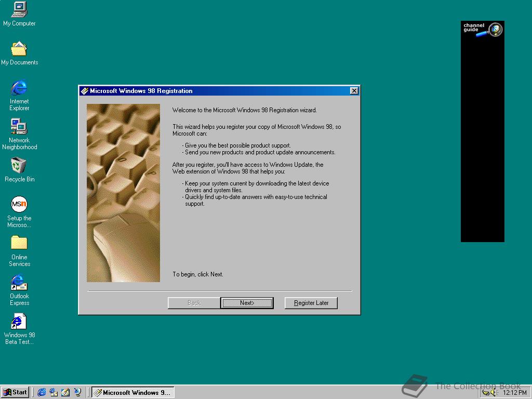This screenshot has height=399, width=532.
Task: Click the disabled Back button
Action: (194, 303)
